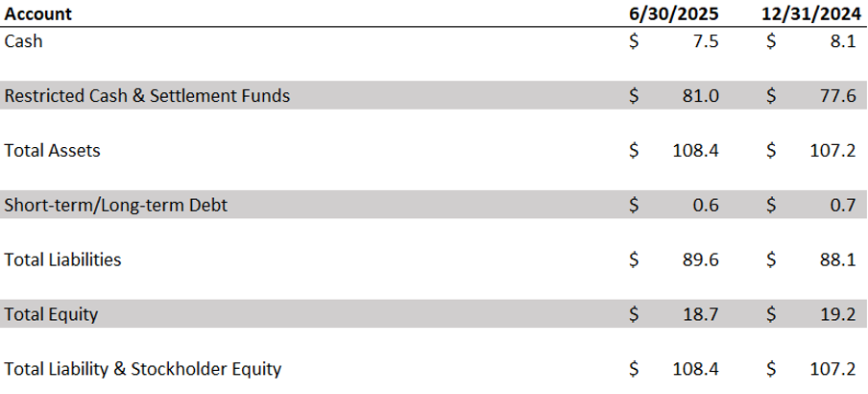Click Short-term/Long-term Debt label

click(x=115, y=205)
